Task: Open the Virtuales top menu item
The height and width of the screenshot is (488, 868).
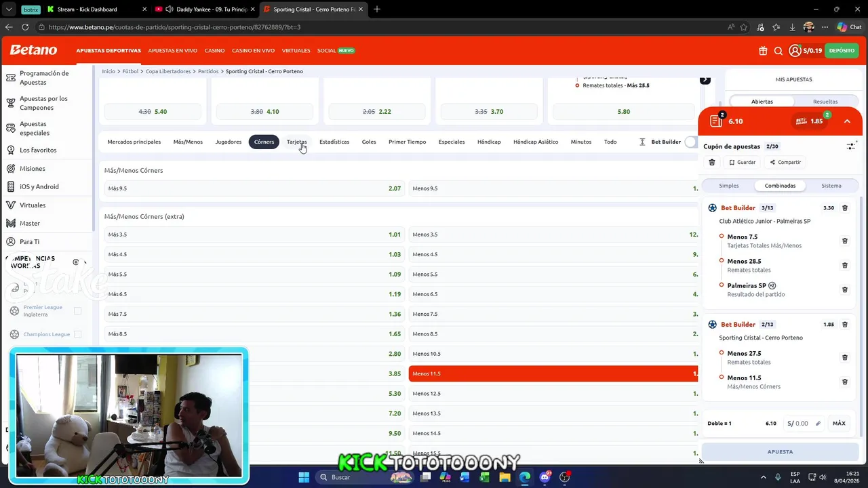Action: point(296,51)
